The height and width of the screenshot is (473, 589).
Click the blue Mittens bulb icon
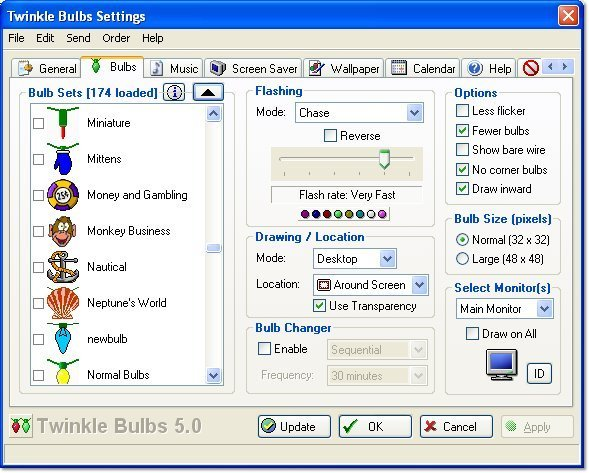[63, 159]
